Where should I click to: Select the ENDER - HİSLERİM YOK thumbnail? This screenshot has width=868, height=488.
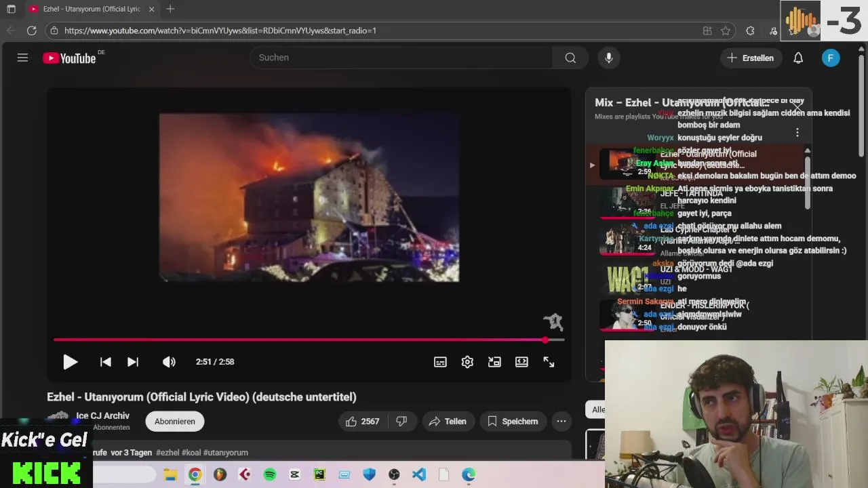click(x=628, y=314)
